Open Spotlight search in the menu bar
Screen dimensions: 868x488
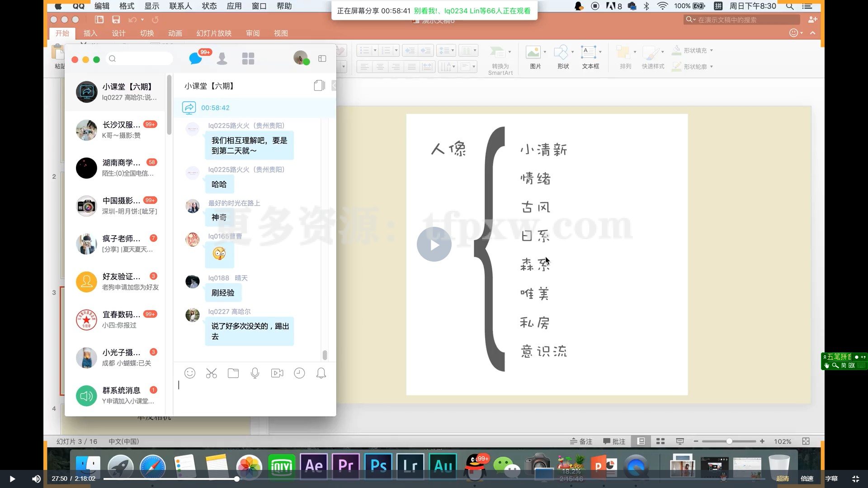pos(790,6)
